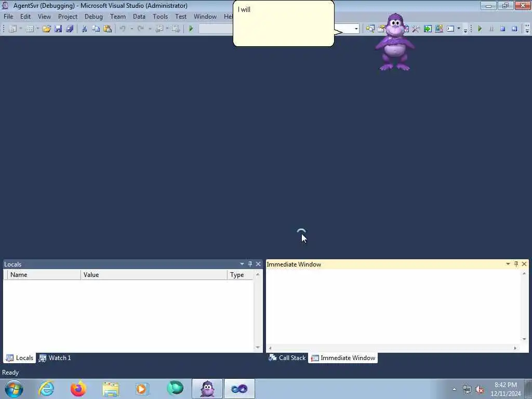Open the Team menu

click(118, 16)
